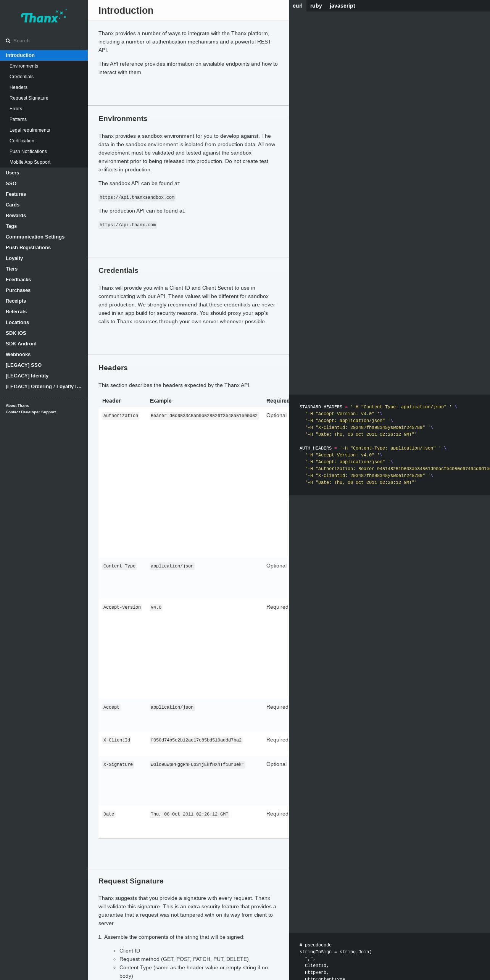
Task: Open the Loyalty section
Action: [44, 258]
